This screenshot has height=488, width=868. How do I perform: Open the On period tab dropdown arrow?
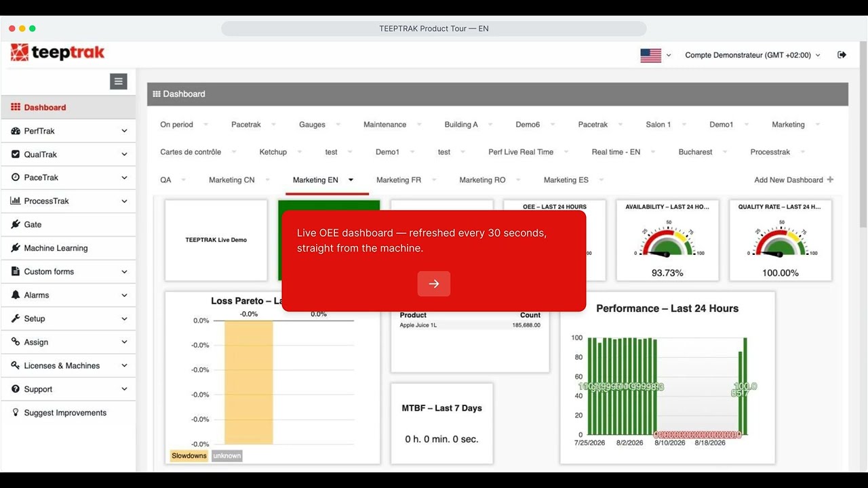coord(205,125)
